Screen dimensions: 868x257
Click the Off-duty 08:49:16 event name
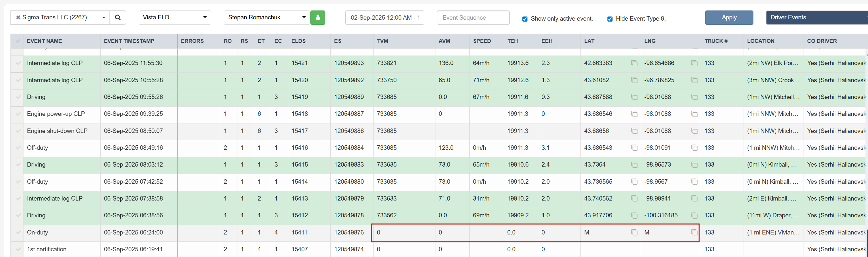(x=37, y=148)
